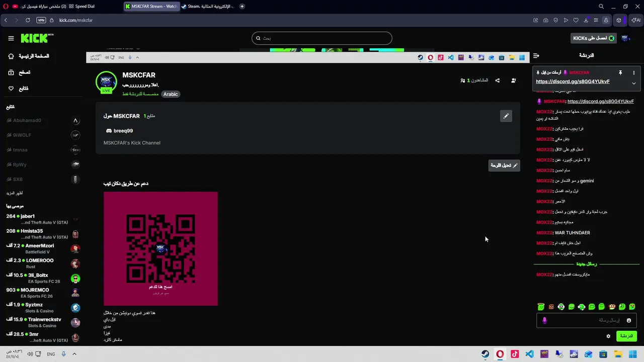Open Browse in Kick sidebar
The height and width of the screenshot is (362, 644).
(x=19, y=72)
